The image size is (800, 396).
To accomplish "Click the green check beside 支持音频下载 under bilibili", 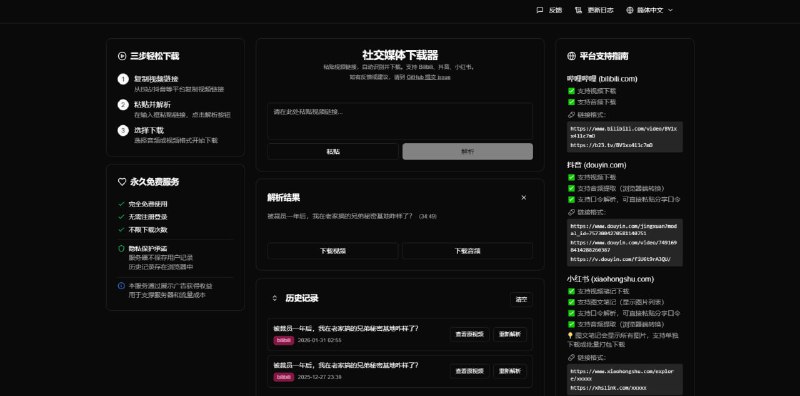I will (571, 102).
